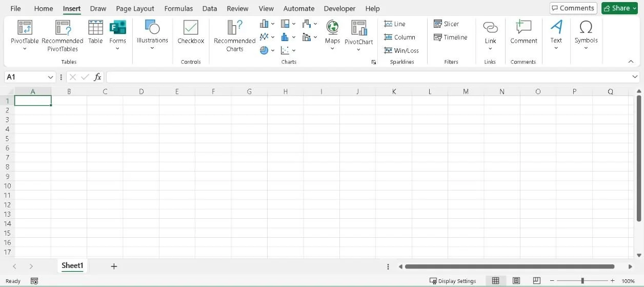Image resolution: width=644 pixels, height=287 pixels.
Task: Click the macro recording icon in status bar
Action: [34, 281]
